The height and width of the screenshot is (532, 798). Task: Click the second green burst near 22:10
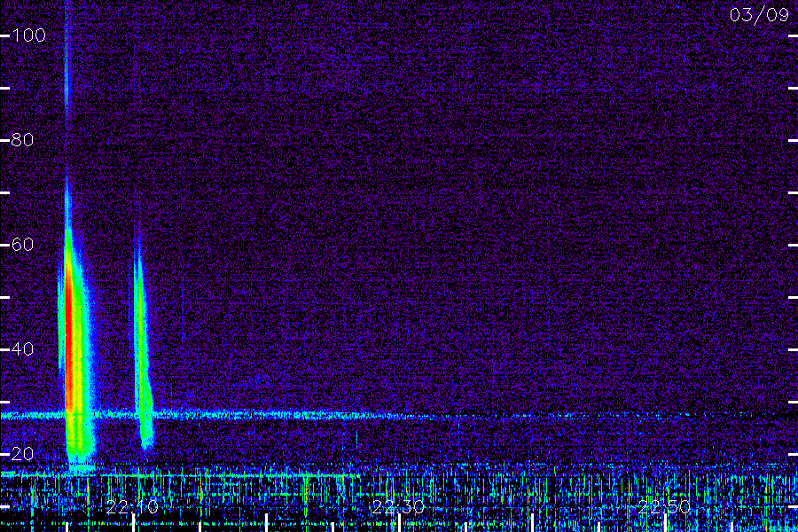click(x=142, y=351)
